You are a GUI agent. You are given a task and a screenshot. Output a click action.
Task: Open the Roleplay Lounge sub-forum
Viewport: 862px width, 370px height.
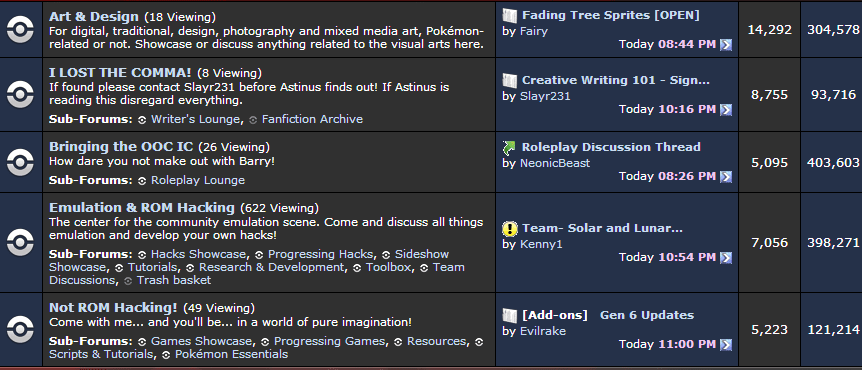198,180
